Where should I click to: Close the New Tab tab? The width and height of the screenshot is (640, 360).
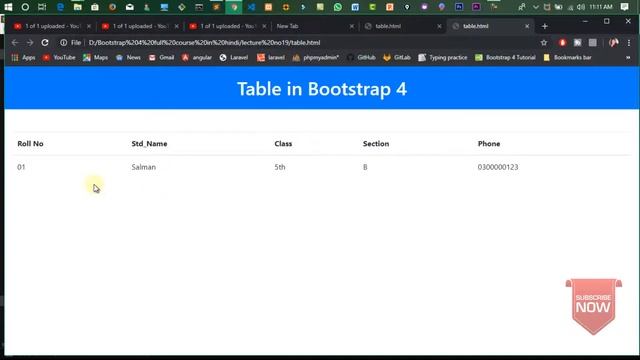[x=351, y=26]
